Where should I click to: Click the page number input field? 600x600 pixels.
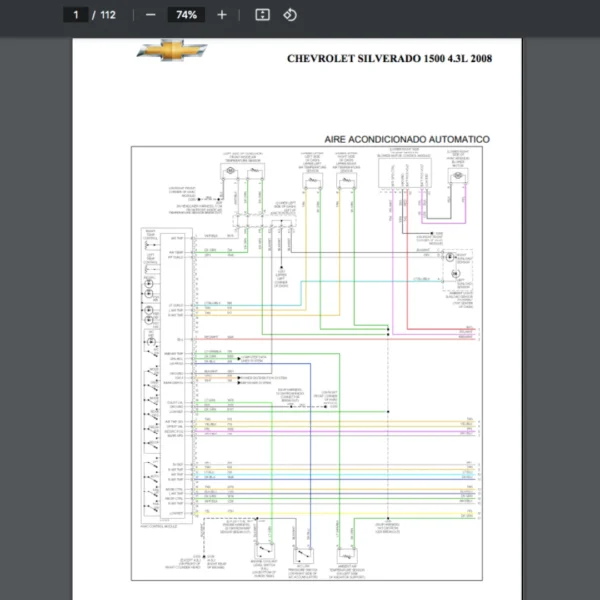(x=75, y=15)
